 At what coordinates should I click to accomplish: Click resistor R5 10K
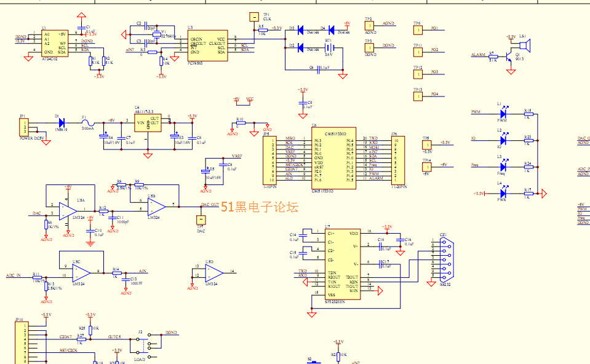point(263,30)
